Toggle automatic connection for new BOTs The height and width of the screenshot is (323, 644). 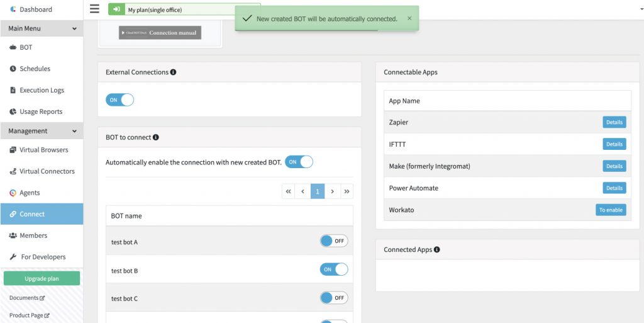coord(299,162)
